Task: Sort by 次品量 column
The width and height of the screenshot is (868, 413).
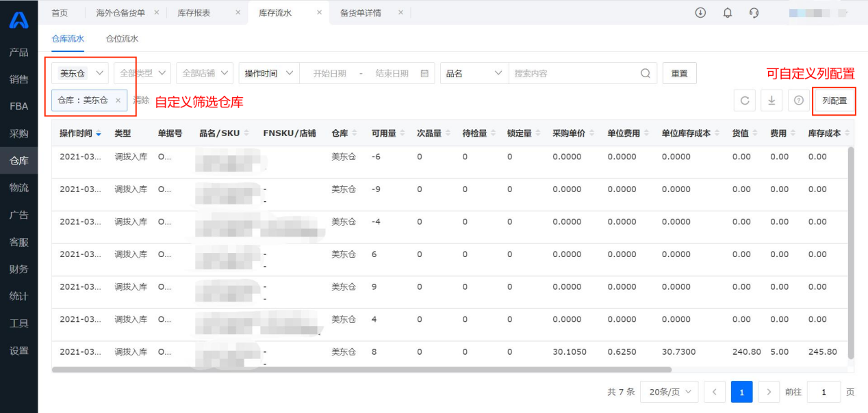Action: 448,133
